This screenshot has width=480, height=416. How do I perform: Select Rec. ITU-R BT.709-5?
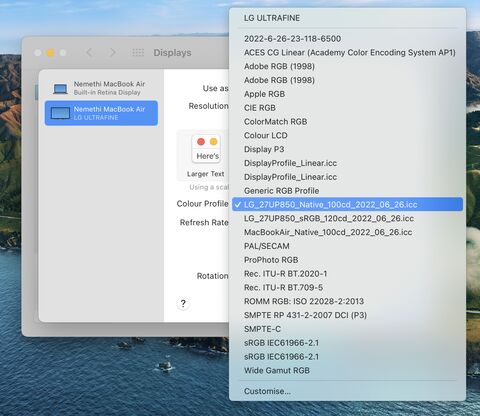347,287
